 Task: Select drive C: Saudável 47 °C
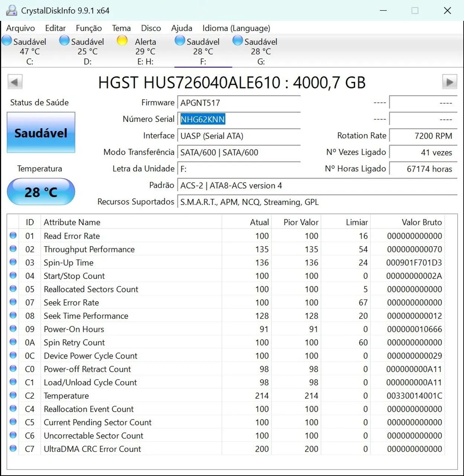coord(30,51)
